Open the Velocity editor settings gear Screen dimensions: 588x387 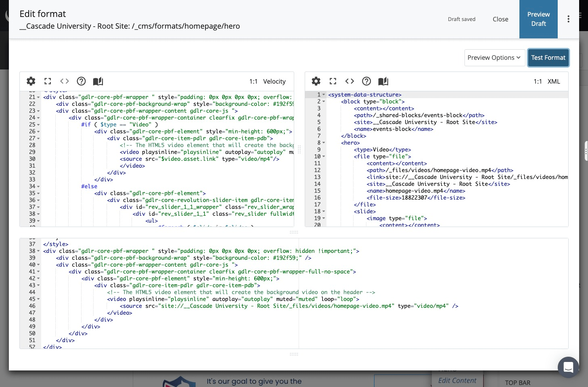(x=31, y=81)
